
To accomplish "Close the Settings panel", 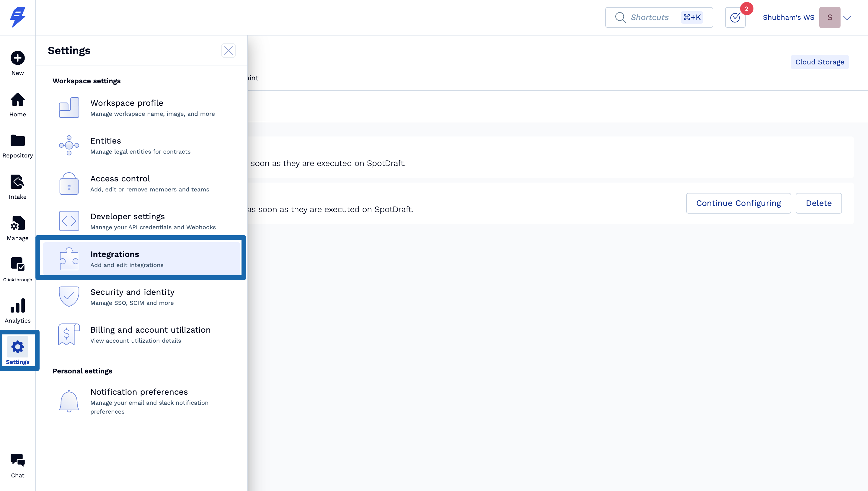I will 228,51.
